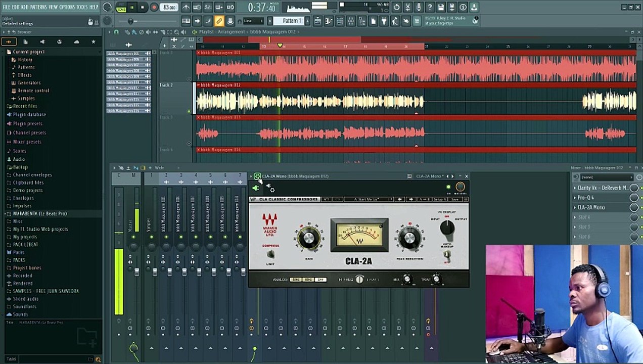Click the browser star favorites icon
The height and width of the screenshot is (364, 643).
(93, 42)
